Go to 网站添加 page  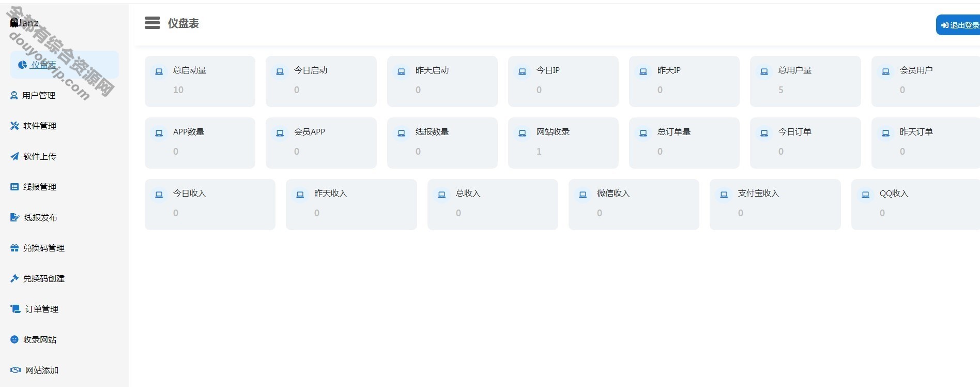click(41, 370)
